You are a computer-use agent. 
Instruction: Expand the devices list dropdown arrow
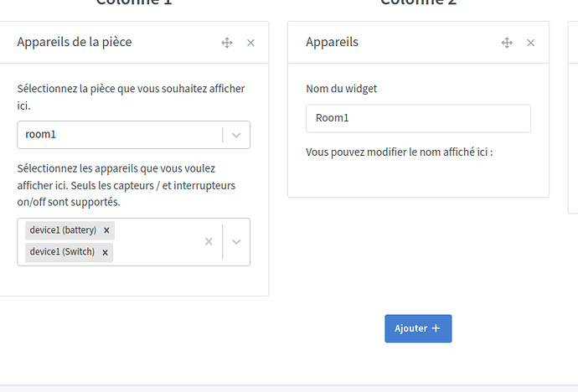click(x=236, y=241)
